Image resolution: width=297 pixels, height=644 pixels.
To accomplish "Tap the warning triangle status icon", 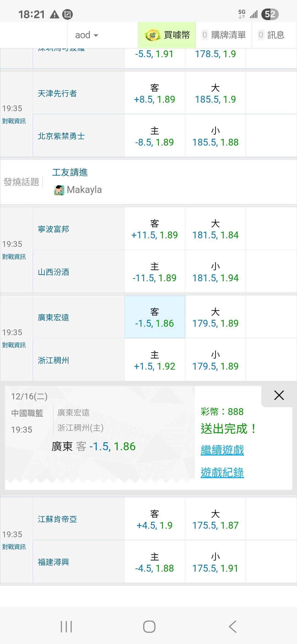I will pyautogui.click(x=54, y=14).
